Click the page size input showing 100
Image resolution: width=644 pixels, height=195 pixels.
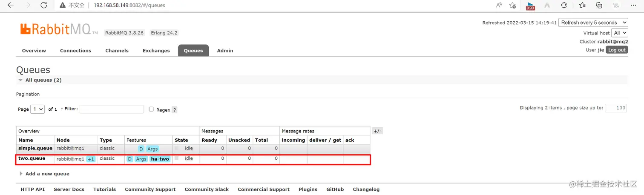(615, 108)
